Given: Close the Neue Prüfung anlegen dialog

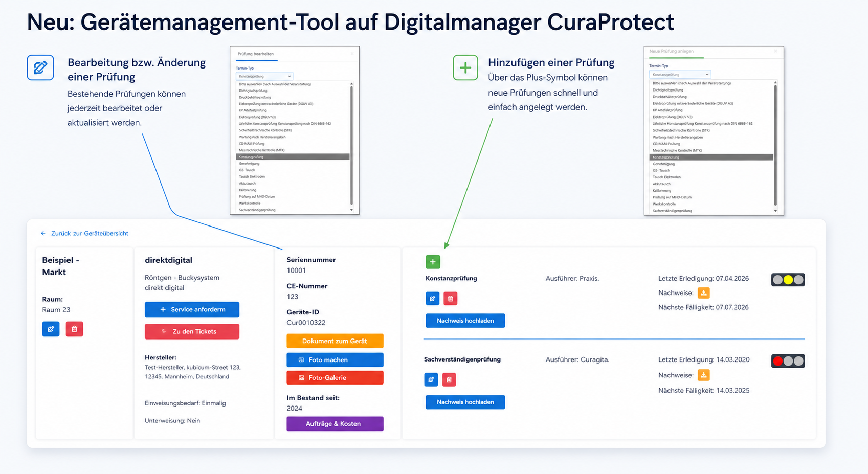Looking at the screenshot, I should click(x=775, y=51).
